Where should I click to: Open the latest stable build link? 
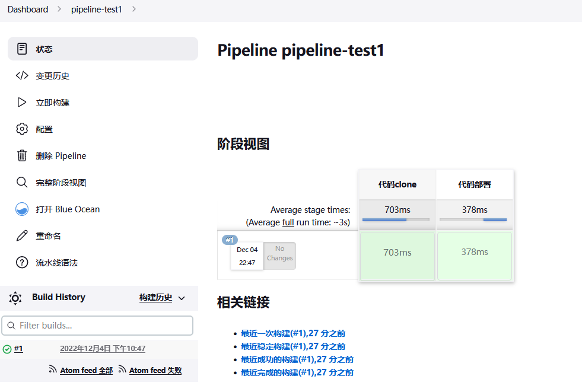coord(293,346)
